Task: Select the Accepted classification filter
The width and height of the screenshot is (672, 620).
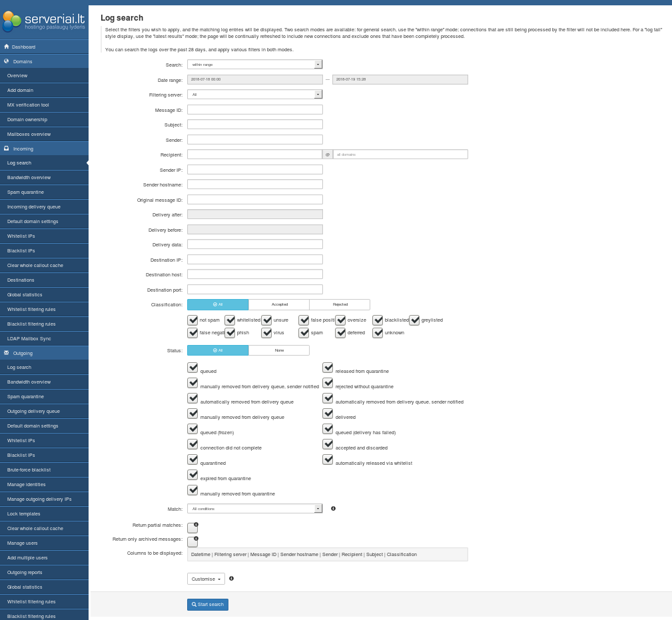Action: [x=279, y=304]
